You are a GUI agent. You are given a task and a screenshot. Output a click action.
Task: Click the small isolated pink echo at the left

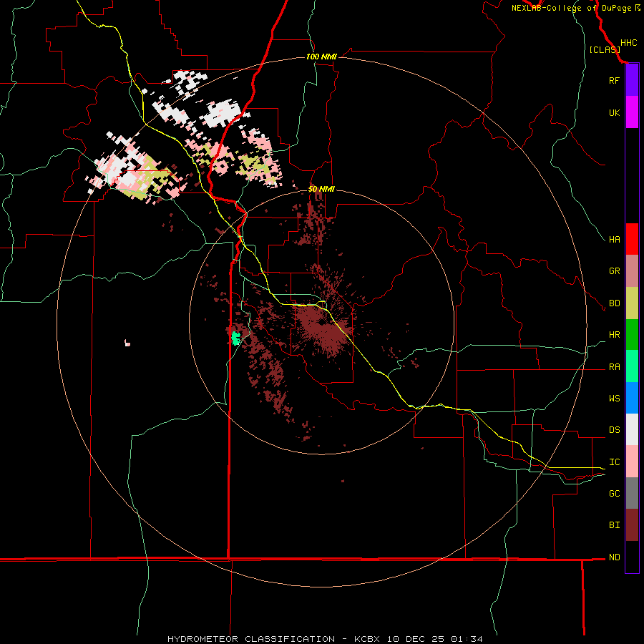click(x=127, y=343)
